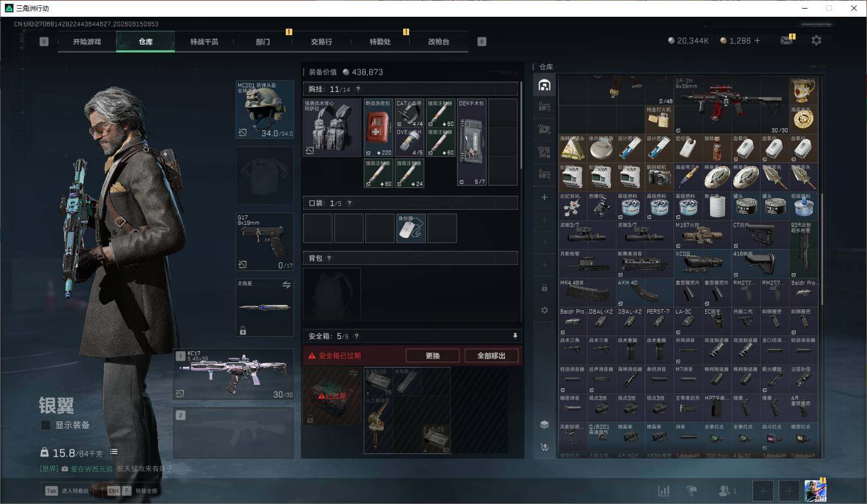
Task: Click the stacked layers icon in stash sidebar
Action: tap(544, 425)
